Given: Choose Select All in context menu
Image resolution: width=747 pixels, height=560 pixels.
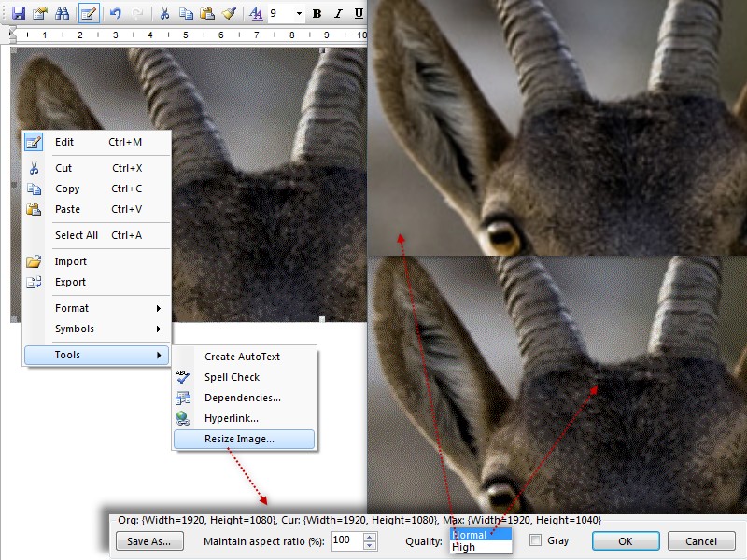Looking at the screenshot, I should click(97, 235).
